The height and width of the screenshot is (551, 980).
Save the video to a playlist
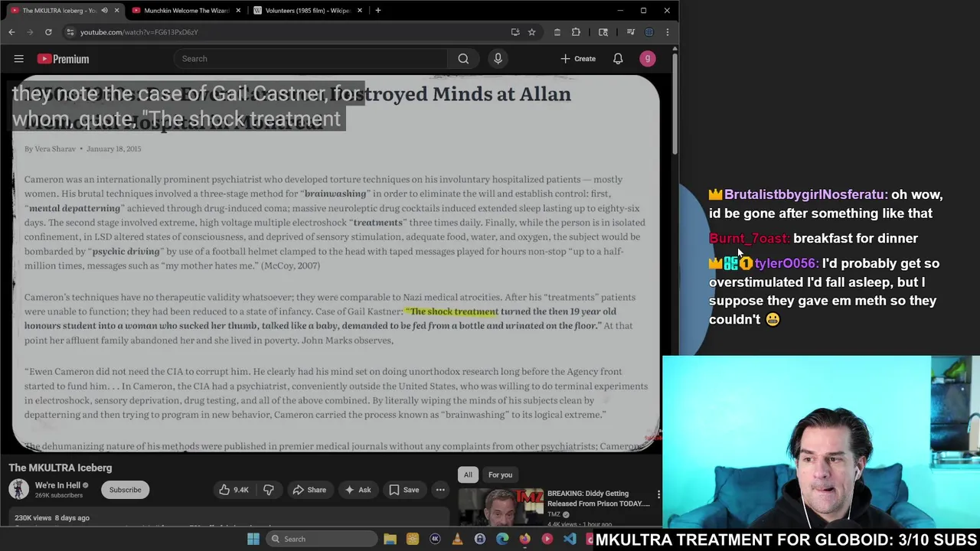point(403,490)
